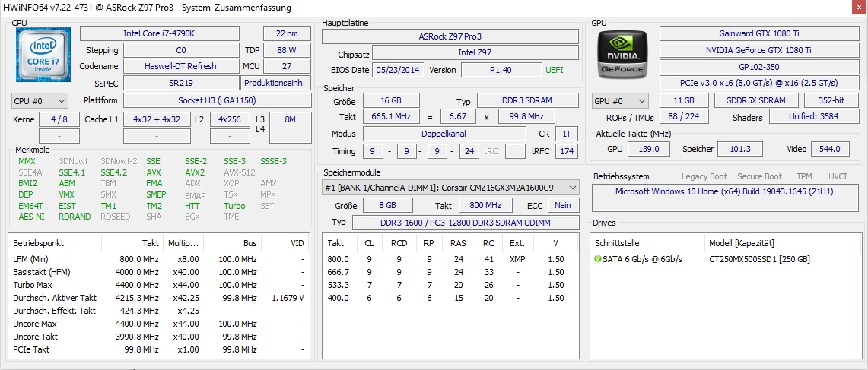This screenshot has height=370, width=868.
Task: Click the Schnittstelle column header
Action: 617,243
